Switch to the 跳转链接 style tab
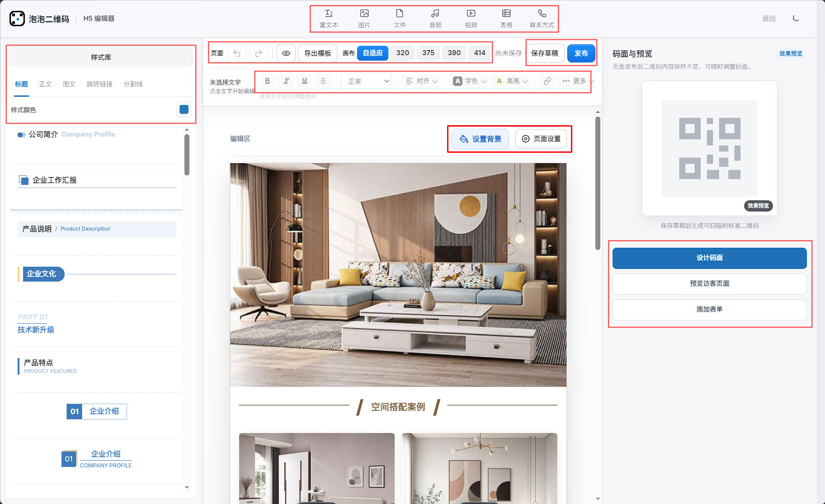825x504 pixels. pyautogui.click(x=99, y=84)
